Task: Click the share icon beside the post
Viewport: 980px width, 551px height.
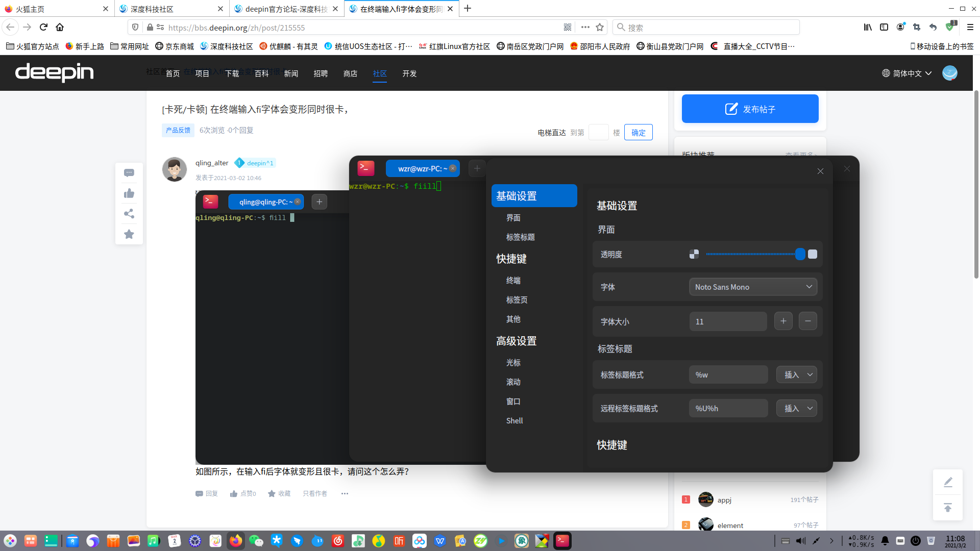Action: [129, 214]
